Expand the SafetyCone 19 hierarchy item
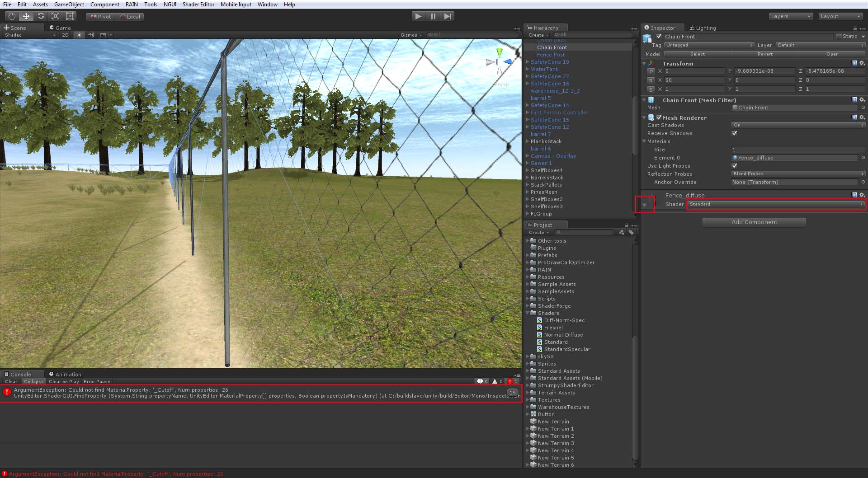The width and height of the screenshot is (868, 478). click(x=528, y=62)
